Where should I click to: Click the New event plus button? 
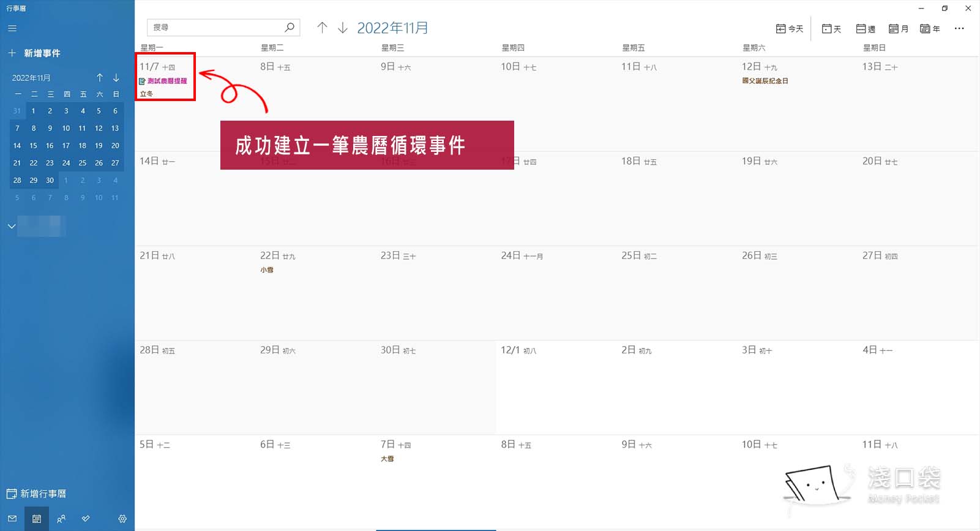pyautogui.click(x=34, y=53)
